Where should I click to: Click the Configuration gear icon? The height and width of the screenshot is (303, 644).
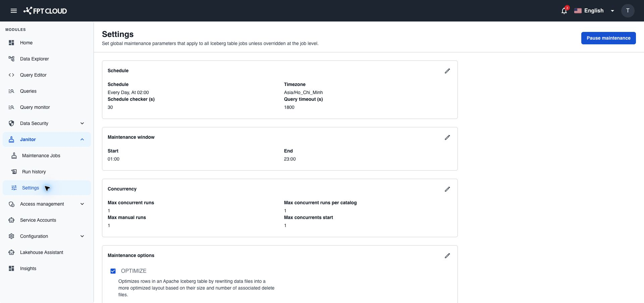[x=11, y=236]
